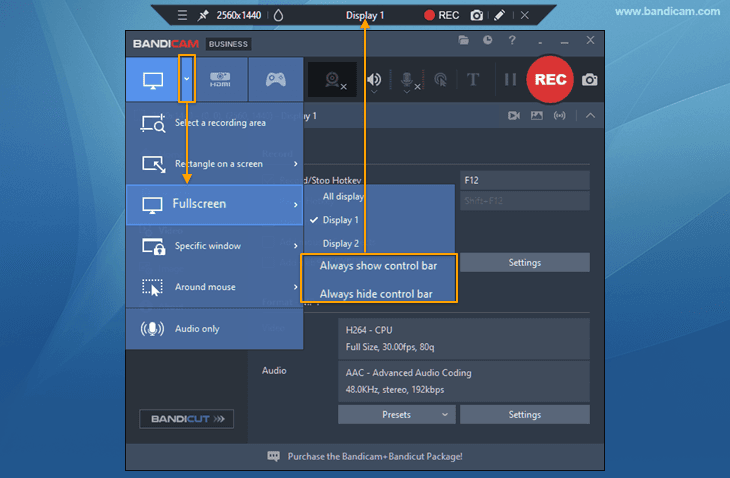This screenshot has width=730, height=478.
Task: Open the control bar hamburger menu
Action: click(x=182, y=15)
